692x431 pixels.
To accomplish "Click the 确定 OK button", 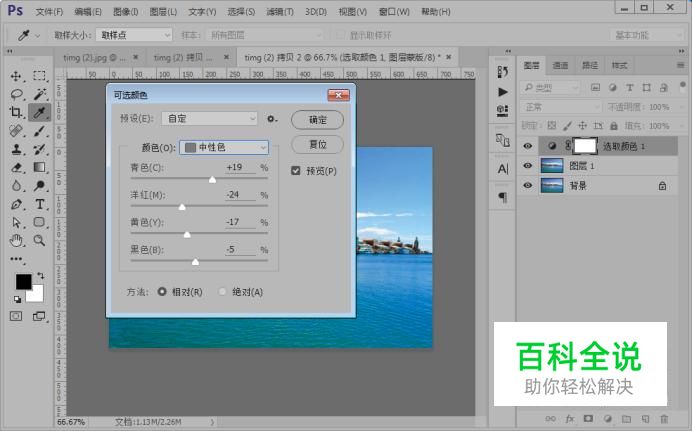I will (317, 120).
